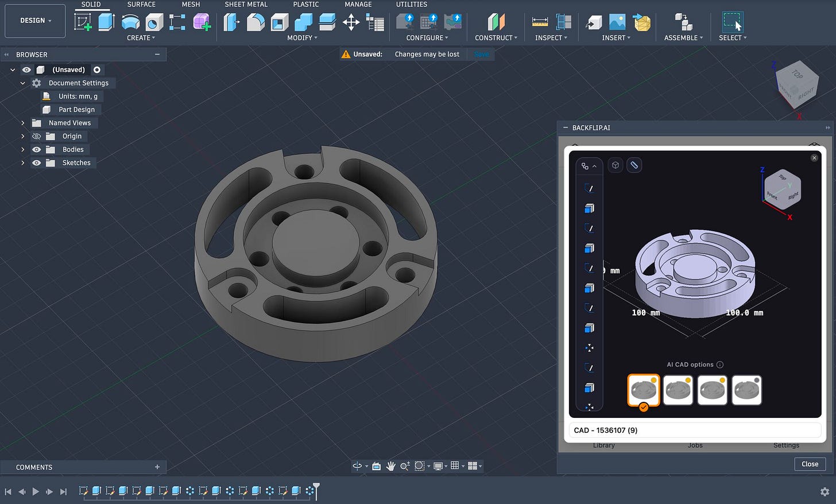Collapse the Document Settings node
This screenshot has height=504, width=836.
pyautogui.click(x=23, y=83)
